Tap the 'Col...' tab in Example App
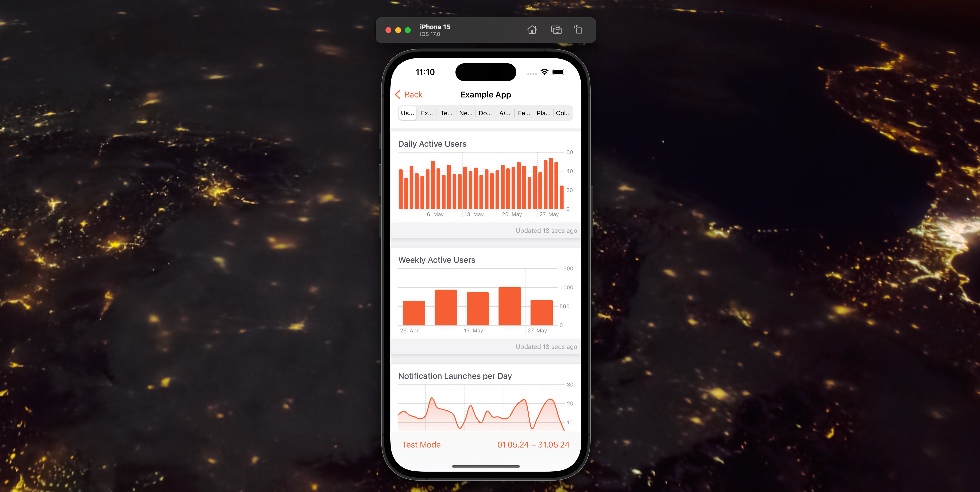980x492 pixels. [x=563, y=114]
